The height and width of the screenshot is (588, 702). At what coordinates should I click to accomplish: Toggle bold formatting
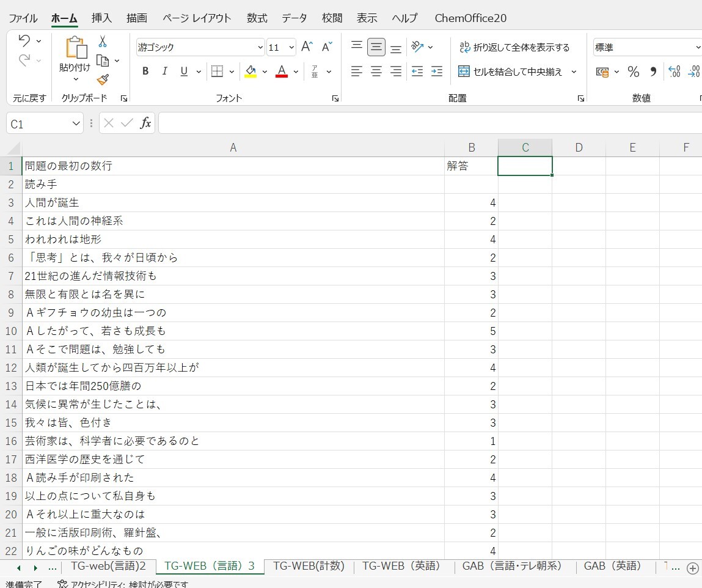tap(145, 72)
